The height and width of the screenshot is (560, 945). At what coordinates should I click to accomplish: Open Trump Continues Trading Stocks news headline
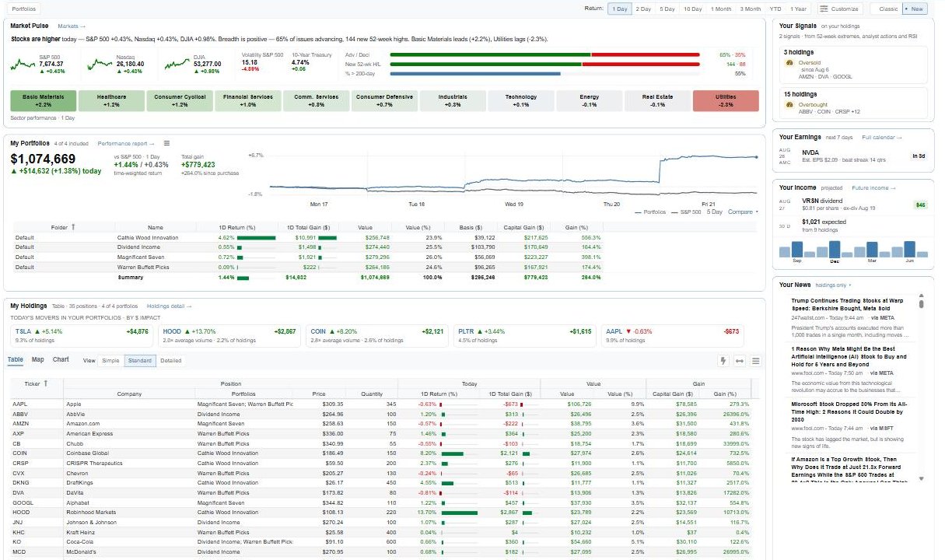click(847, 304)
